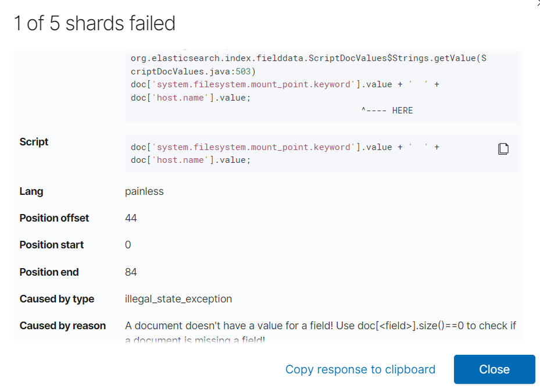Select the Caused by type label

coord(56,299)
